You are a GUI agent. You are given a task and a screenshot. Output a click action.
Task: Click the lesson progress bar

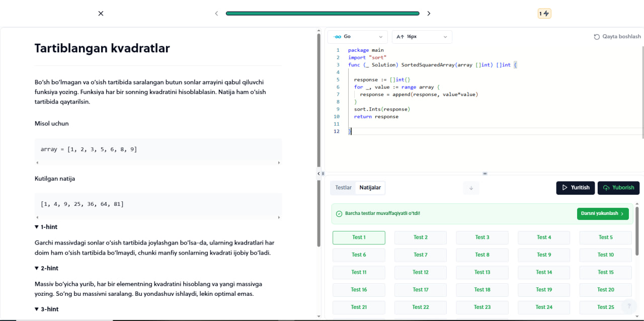click(323, 14)
